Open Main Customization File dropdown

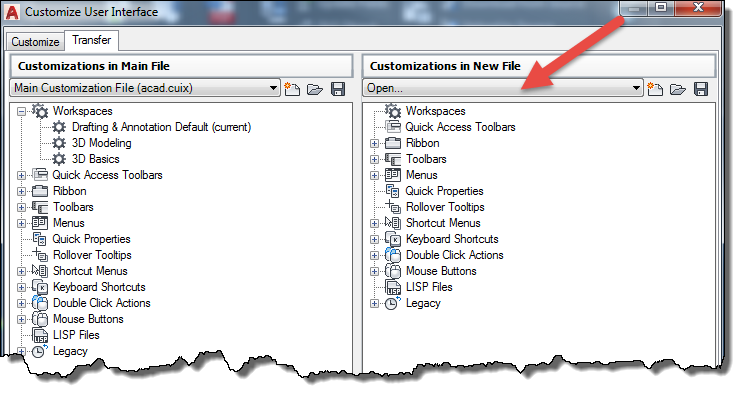[x=145, y=88]
